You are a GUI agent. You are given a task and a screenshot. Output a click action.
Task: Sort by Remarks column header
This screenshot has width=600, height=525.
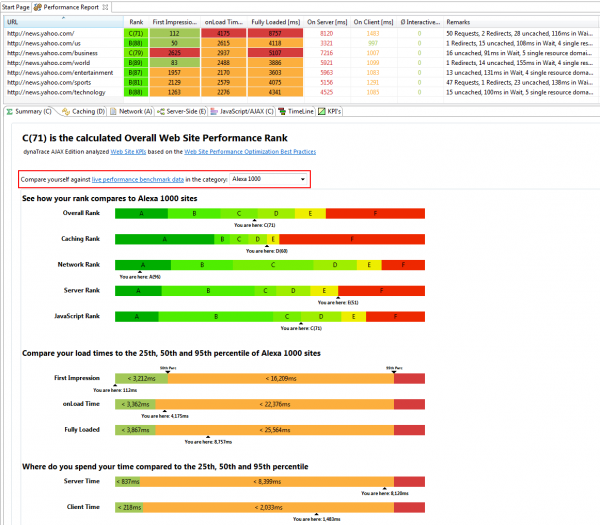point(520,22)
